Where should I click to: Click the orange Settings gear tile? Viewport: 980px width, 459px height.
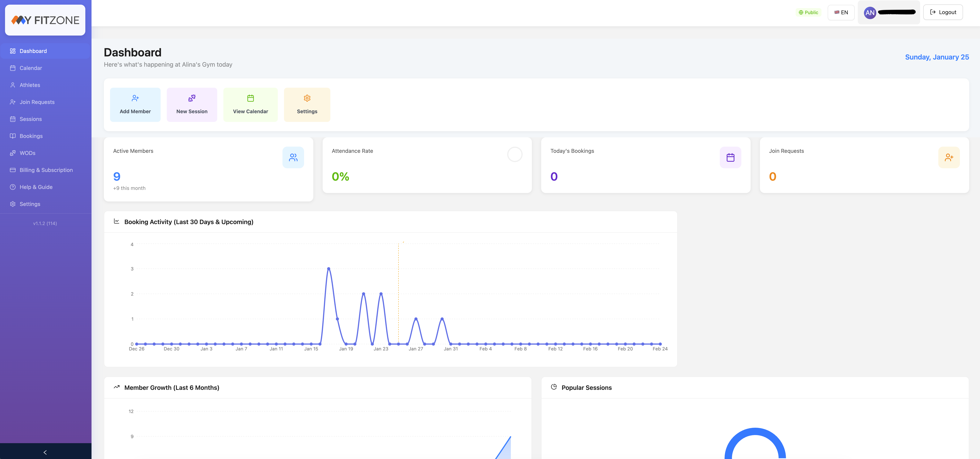pos(307,105)
